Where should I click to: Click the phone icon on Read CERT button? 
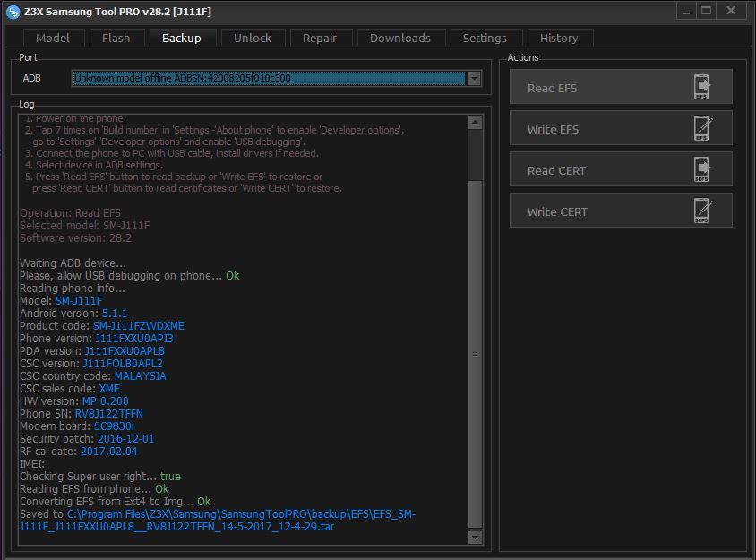(702, 169)
